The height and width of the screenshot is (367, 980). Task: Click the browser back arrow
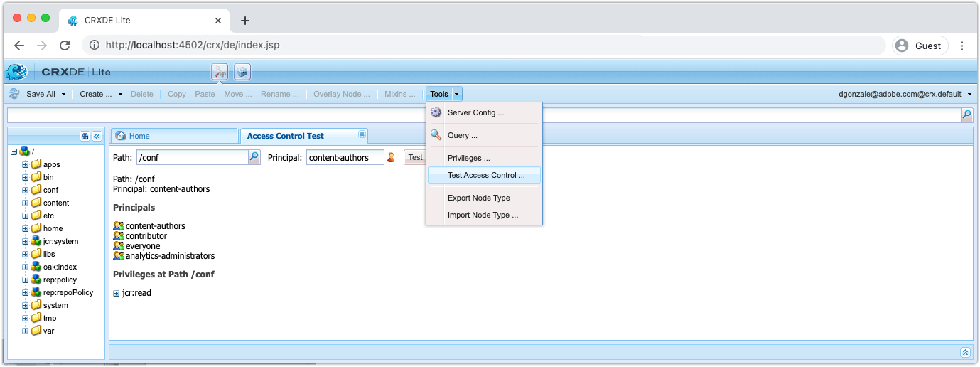coord(19,46)
